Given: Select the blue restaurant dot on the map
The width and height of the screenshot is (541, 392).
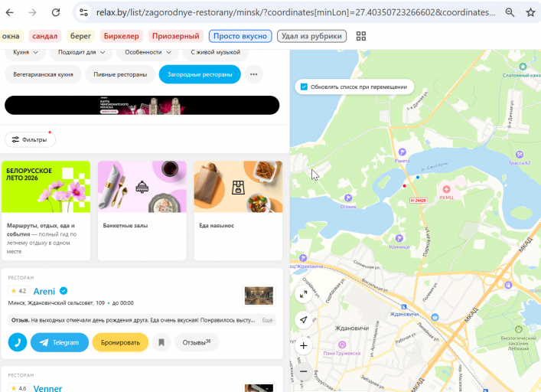Looking at the screenshot, I should point(418,178).
